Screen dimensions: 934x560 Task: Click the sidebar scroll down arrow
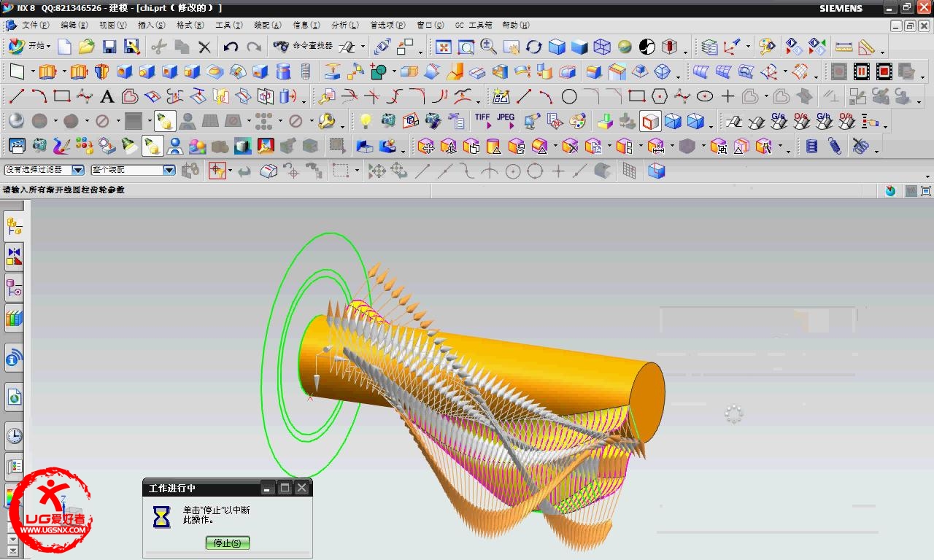[12, 540]
